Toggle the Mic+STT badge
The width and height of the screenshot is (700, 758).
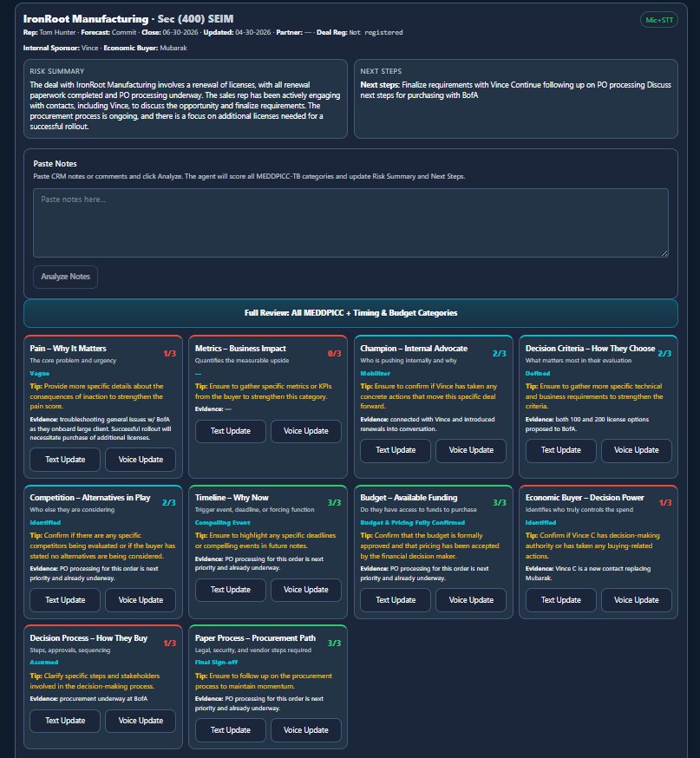click(658, 20)
